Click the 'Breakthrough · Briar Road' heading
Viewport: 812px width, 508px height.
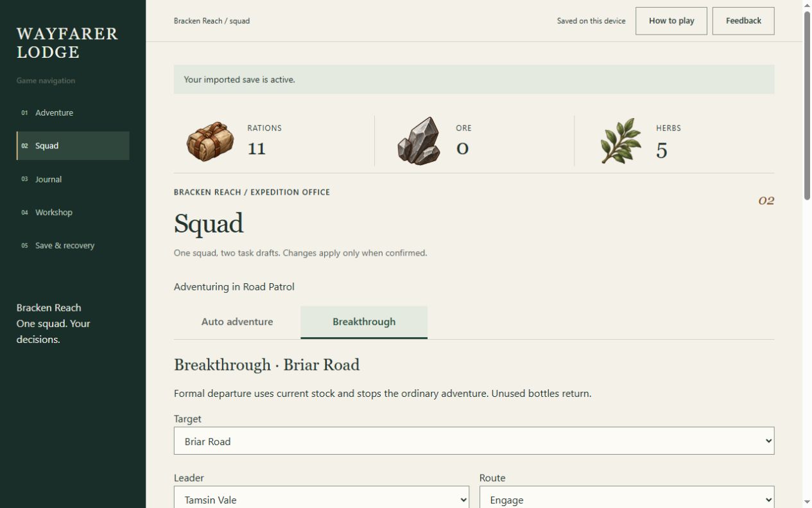267,365
